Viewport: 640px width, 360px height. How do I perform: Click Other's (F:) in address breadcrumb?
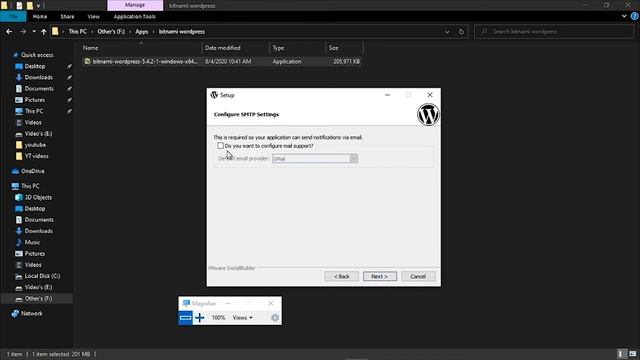pos(111,31)
